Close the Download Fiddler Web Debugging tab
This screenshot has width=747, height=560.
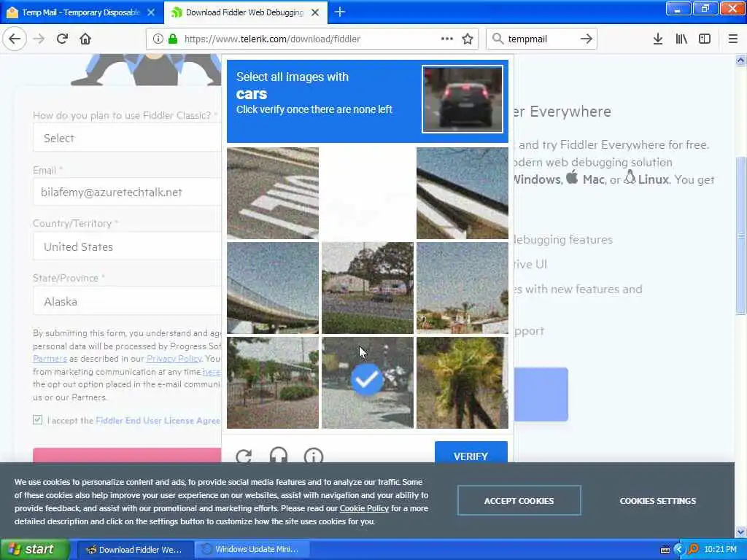[x=315, y=12]
